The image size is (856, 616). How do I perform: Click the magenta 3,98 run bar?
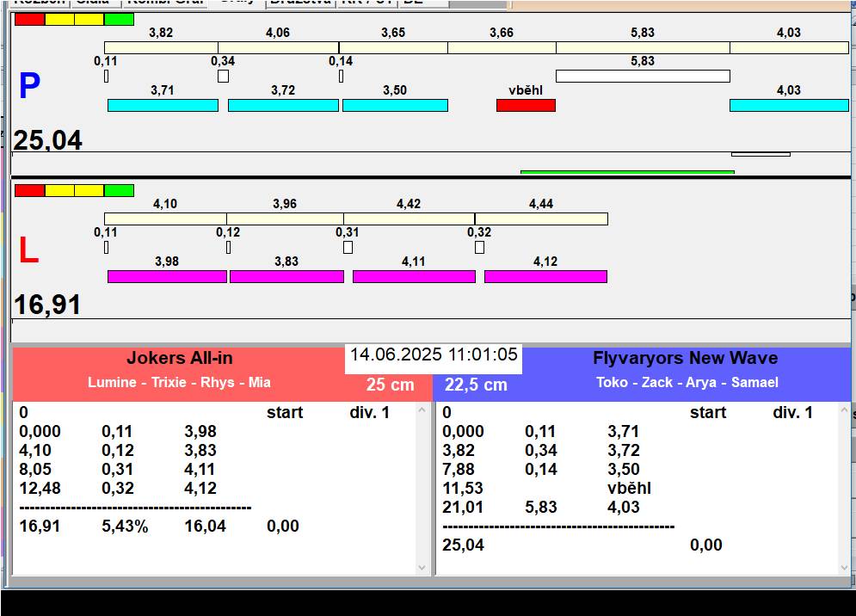point(167,276)
